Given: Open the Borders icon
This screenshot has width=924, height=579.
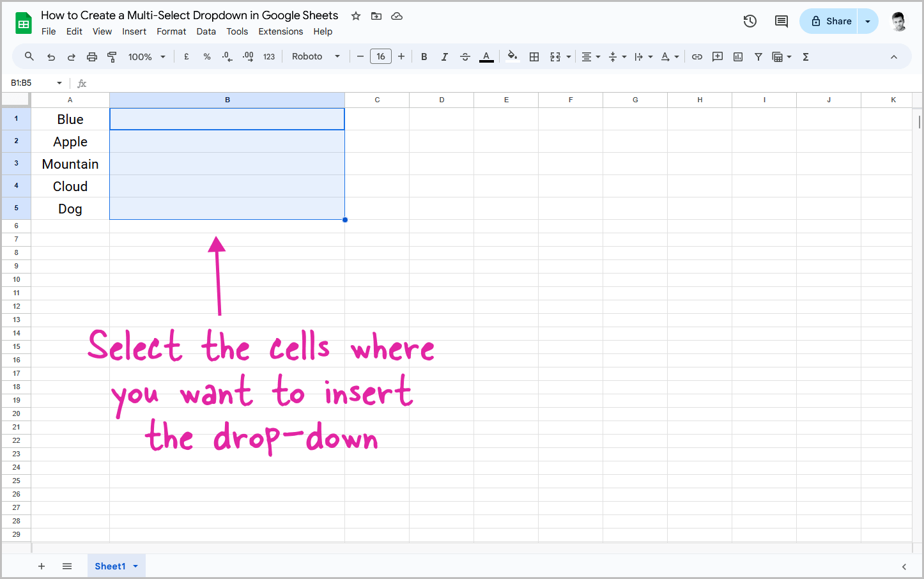Looking at the screenshot, I should [534, 57].
